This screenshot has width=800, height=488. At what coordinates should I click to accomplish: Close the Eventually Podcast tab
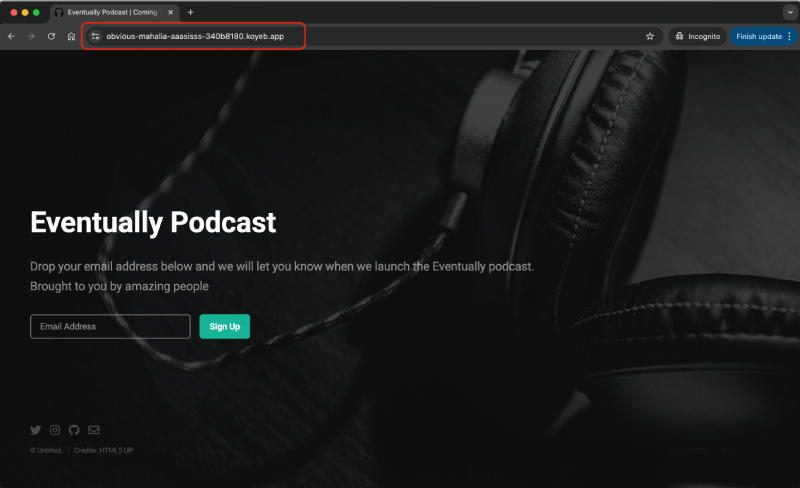(x=171, y=12)
